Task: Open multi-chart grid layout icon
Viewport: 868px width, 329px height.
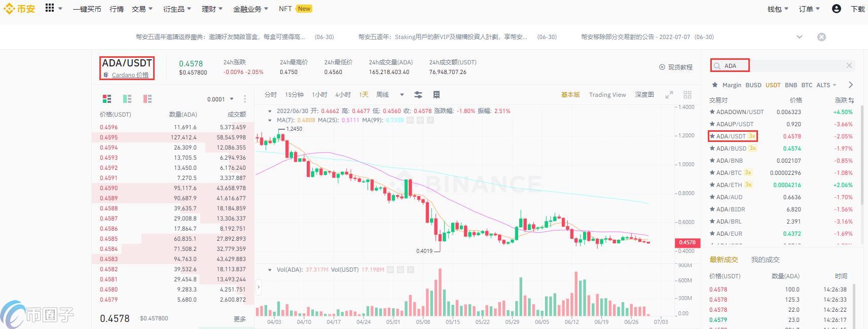Action: tap(688, 95)
